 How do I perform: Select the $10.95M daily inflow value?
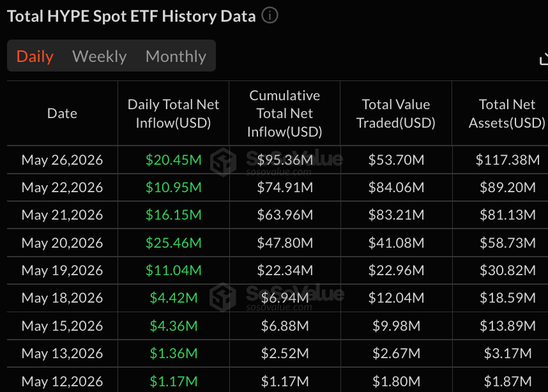(174, 187)
